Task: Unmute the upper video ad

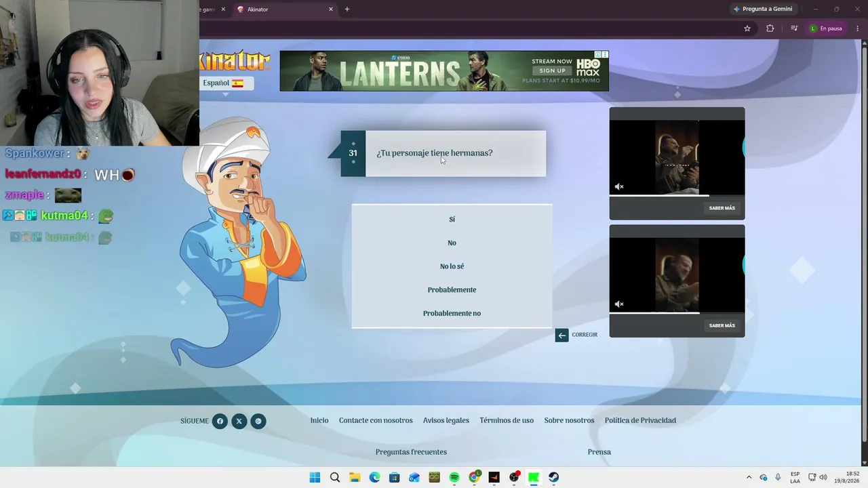Action: [x=619, y=187]
